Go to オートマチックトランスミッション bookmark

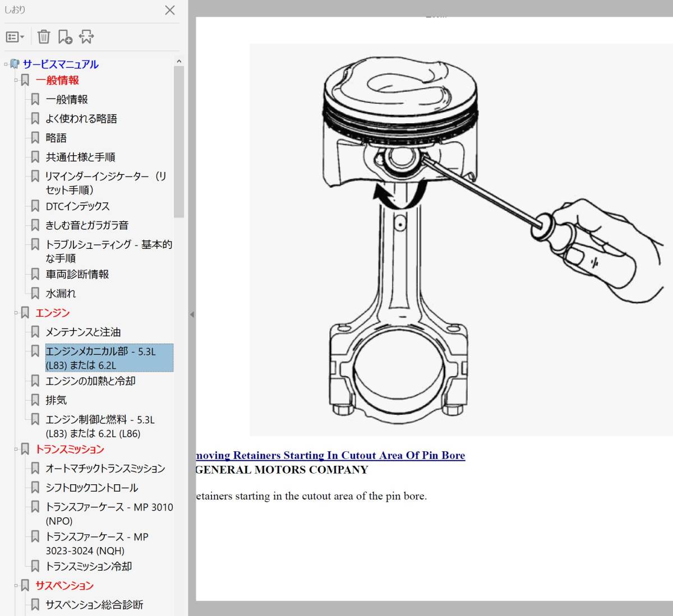point(105,469)
